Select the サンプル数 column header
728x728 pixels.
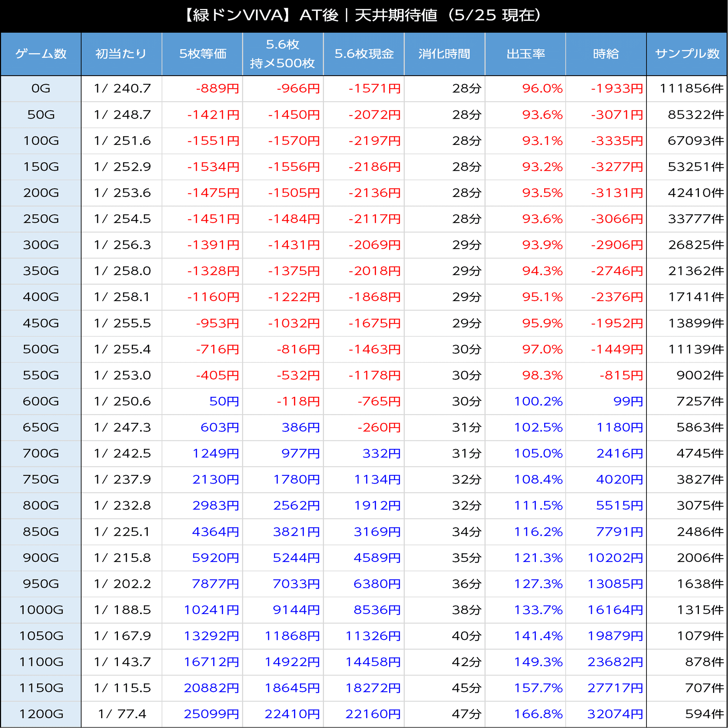[687, 54]
